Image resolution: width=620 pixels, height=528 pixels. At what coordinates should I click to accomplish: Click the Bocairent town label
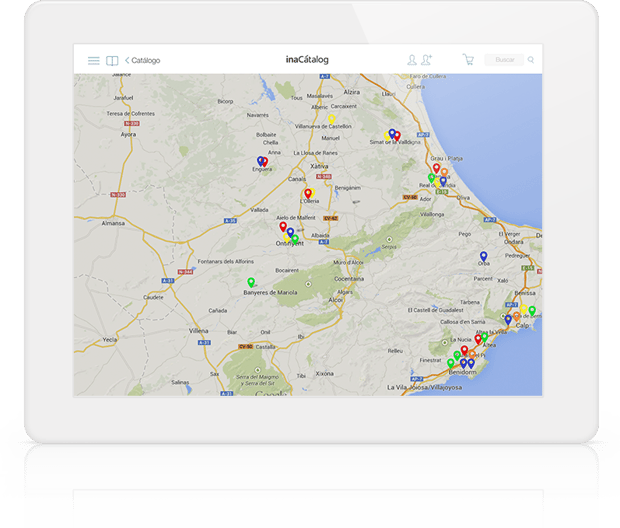coord(287,271)
